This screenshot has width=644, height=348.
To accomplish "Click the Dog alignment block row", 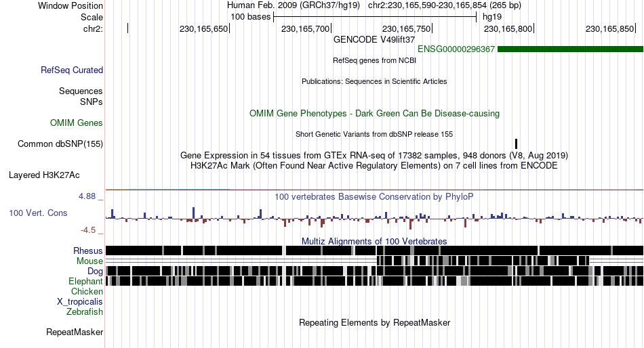I will click(x=374, y=271).
